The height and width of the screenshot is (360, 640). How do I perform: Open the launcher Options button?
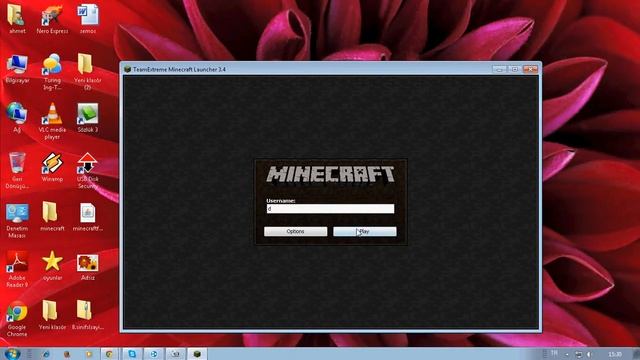click(296, 231)
